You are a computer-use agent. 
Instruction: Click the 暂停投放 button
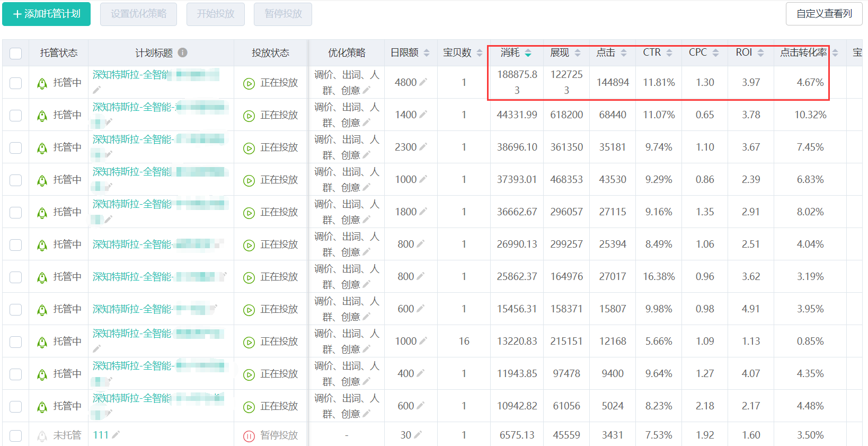tap(283, 14)
